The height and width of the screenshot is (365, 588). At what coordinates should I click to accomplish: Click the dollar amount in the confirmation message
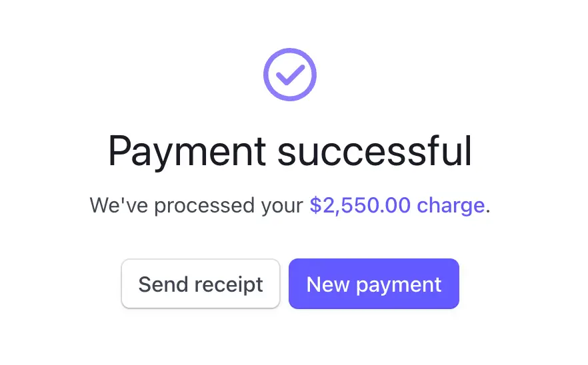pyautogui.click(x=360, y=205)
